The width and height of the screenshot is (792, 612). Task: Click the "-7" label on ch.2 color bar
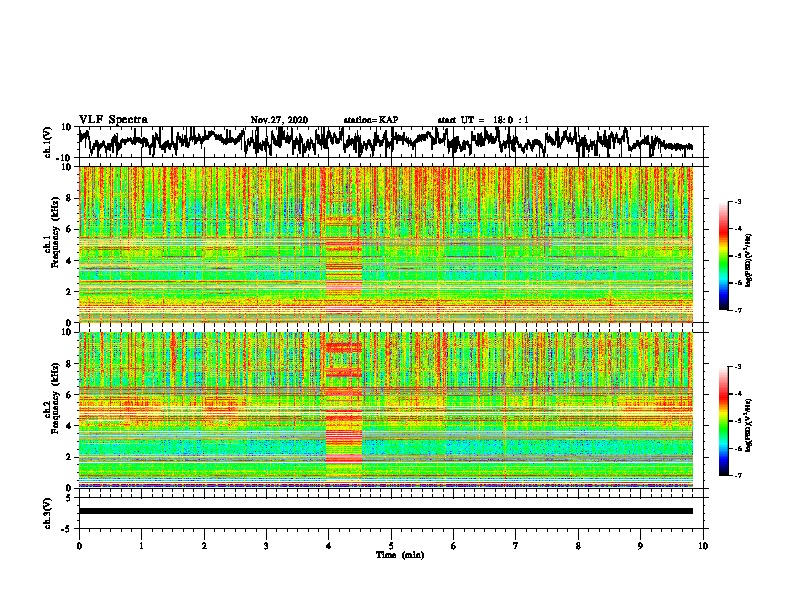[738, 476]
